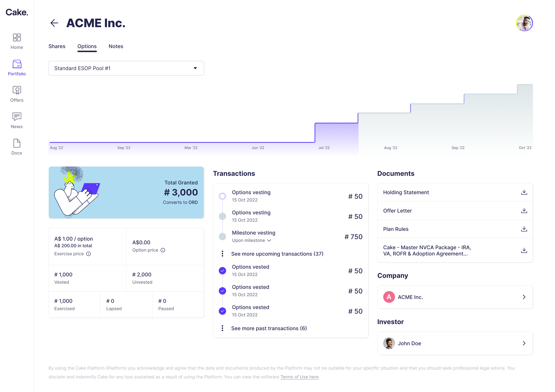Go back using the arrow beside ACME Inc.

(x=54, y=23)
